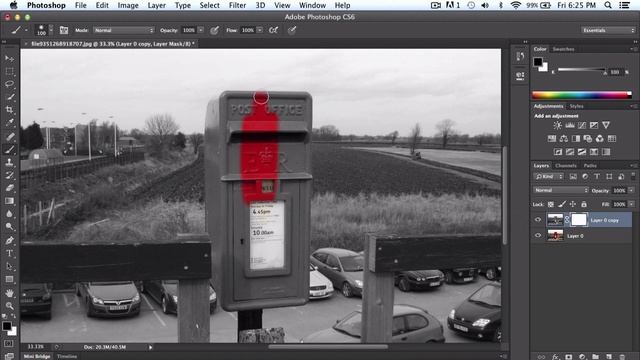Open the layer filter Kind dropdown
Image resolution: width=640 pixels, height=360 pixels.
click(x=549, y=176)
